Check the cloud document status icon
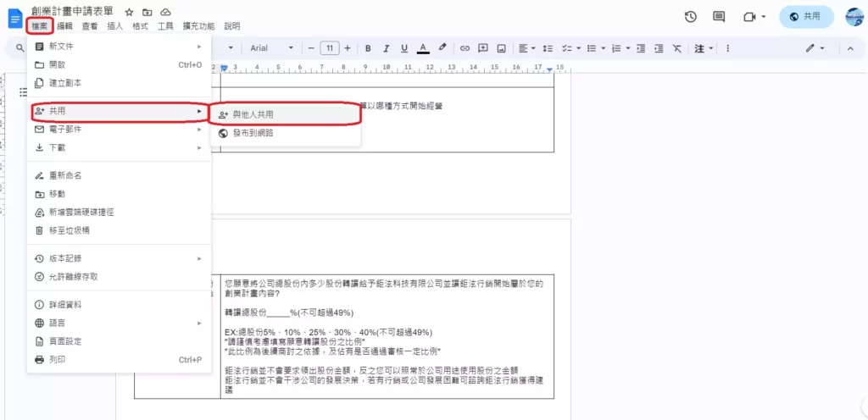The width and height of the screenshot is (868, 420). [165, 12]
